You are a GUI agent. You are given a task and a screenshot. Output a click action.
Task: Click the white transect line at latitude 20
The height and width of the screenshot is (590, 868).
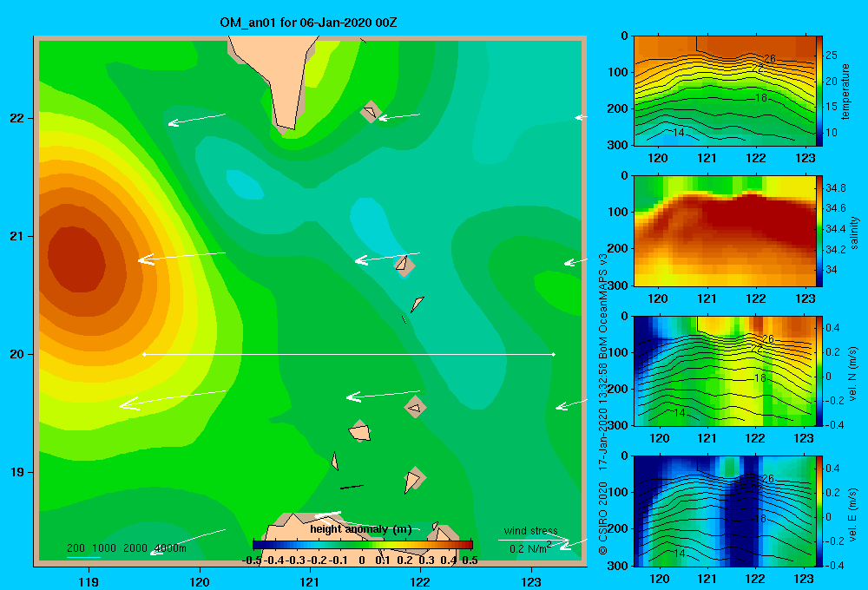click(349, 354)
